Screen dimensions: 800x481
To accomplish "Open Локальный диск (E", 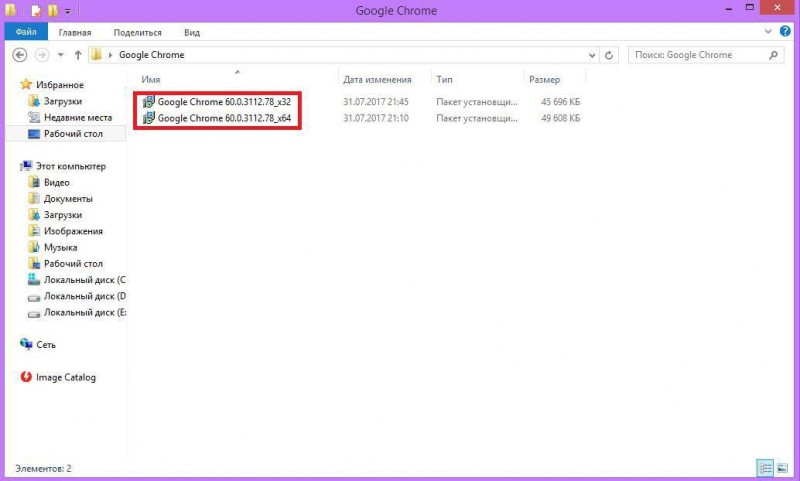I will [x=84, y=313].
